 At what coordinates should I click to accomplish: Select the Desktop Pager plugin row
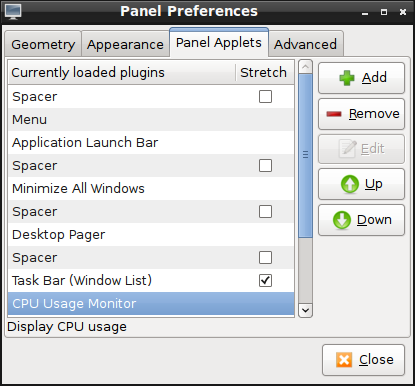click(x=151, y=235)
